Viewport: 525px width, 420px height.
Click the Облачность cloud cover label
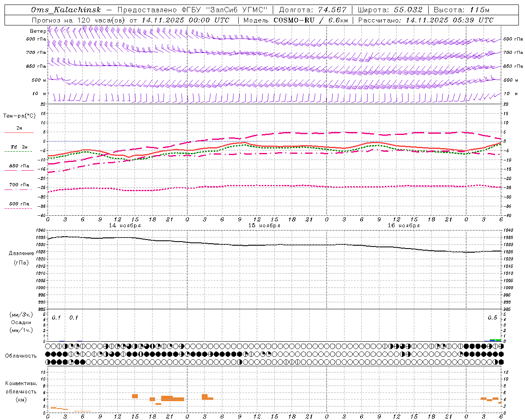(x=21, y=356)
